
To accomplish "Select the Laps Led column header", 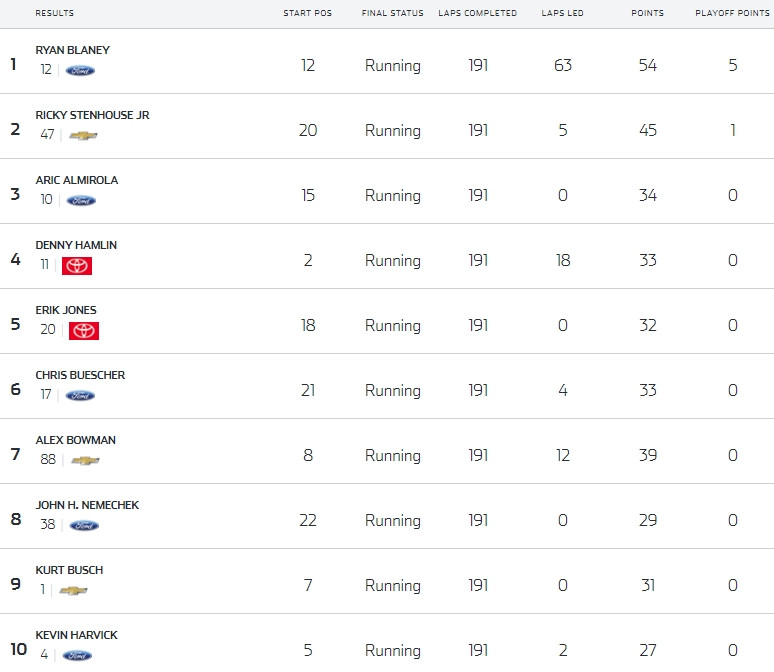I will (x=562, y=13).
